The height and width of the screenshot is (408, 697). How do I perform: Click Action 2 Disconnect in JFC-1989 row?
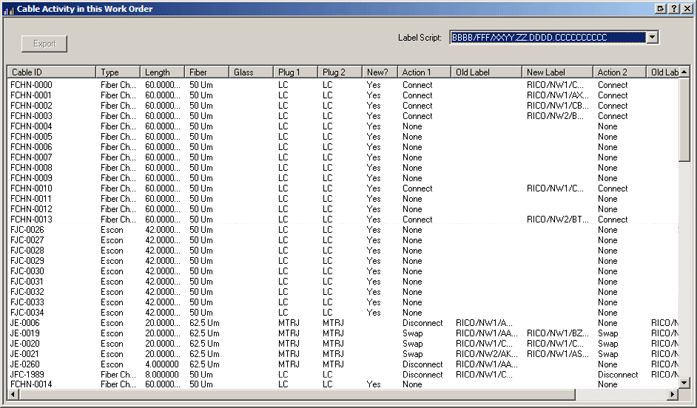click(x=618, y=375)
